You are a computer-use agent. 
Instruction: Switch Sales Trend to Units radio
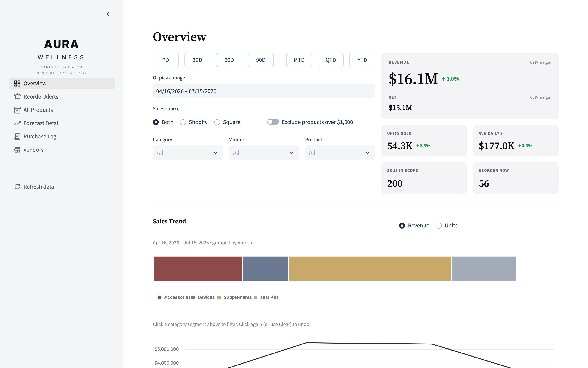point(439,226)
